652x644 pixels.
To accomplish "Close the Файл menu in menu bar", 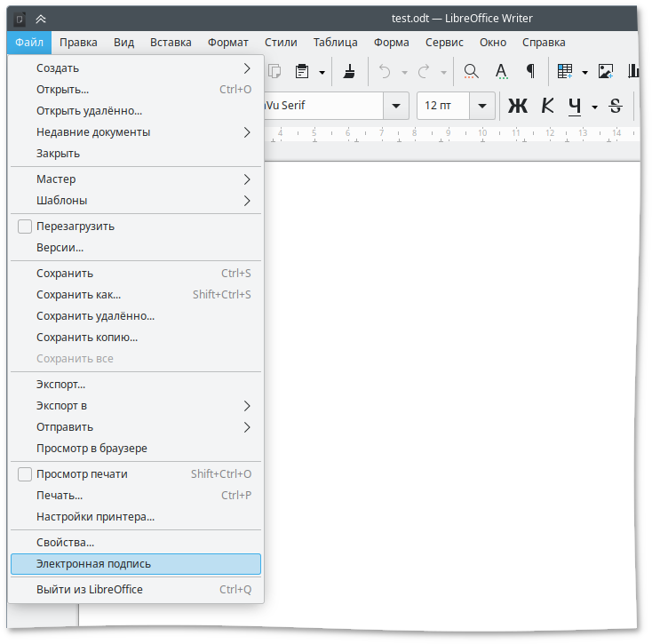I will (29, 43).
